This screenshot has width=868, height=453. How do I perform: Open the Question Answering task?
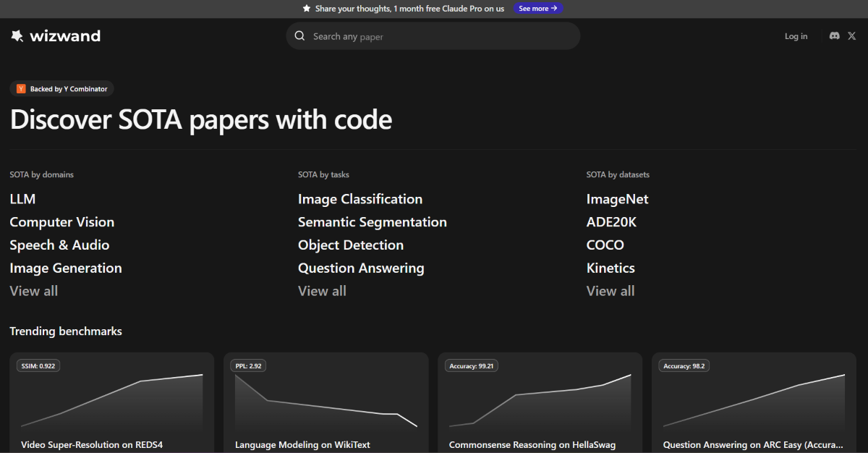tap(361, 268)
